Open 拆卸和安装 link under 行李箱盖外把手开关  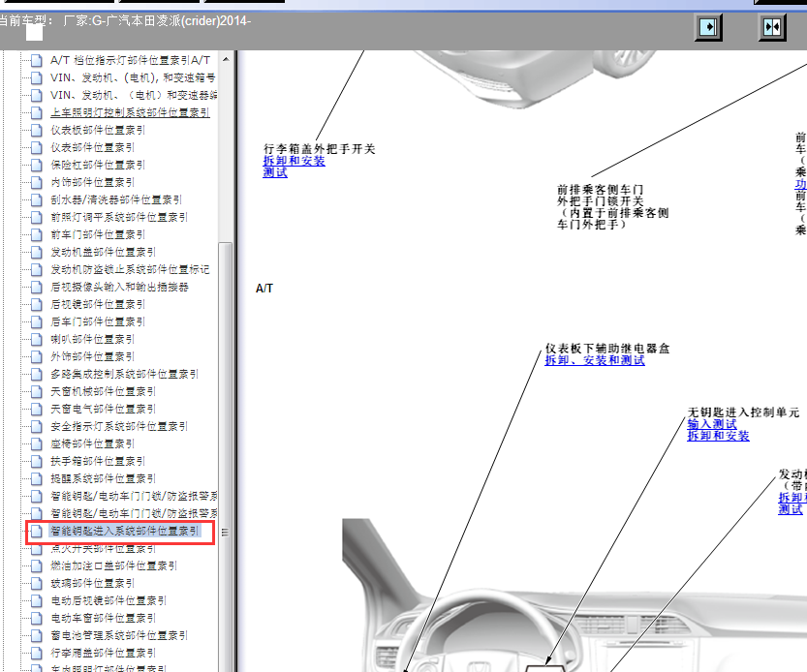point(294,161)
